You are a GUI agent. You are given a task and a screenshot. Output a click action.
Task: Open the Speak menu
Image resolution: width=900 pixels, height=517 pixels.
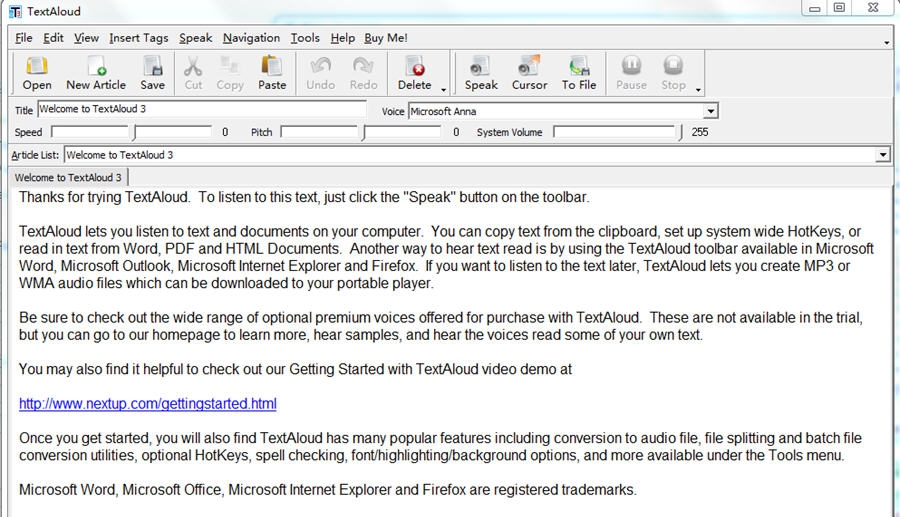(196, 38)
